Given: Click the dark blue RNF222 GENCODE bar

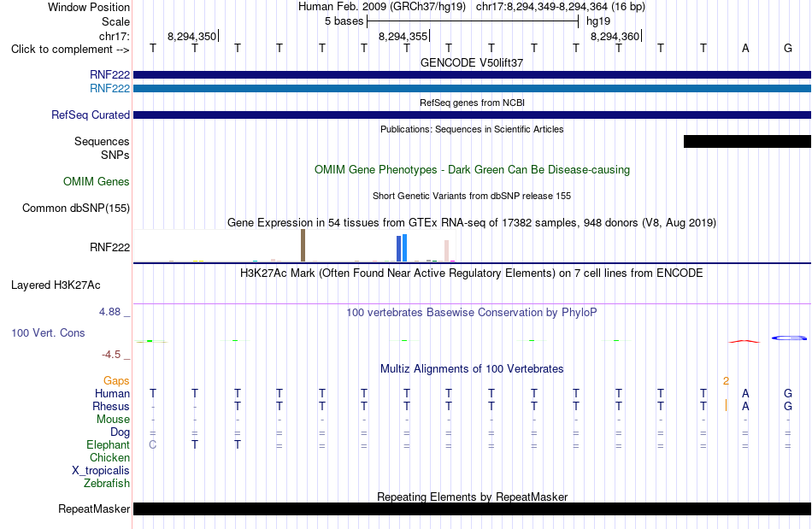Looking at the screenshot, I should [472, 74].
